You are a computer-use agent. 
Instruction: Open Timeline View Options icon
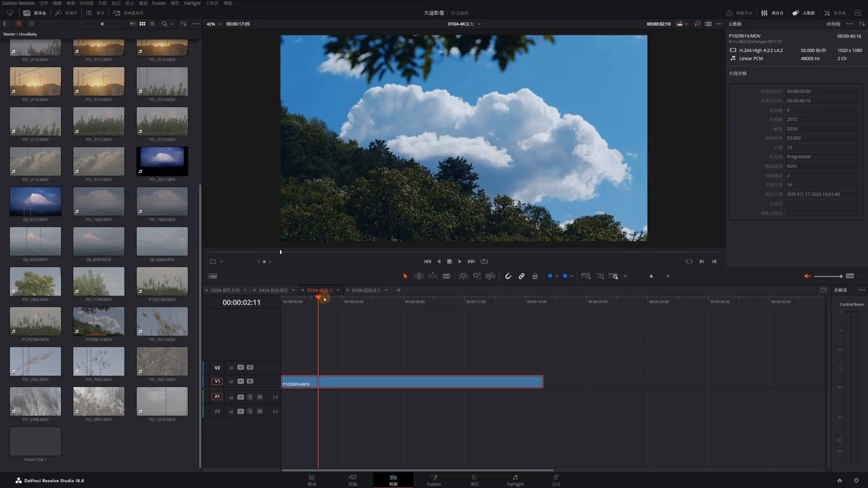[213, 276]
